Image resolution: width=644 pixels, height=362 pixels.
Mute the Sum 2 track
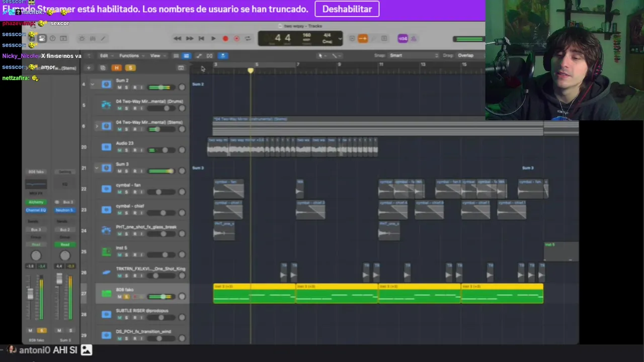click(x=119, y=87)
